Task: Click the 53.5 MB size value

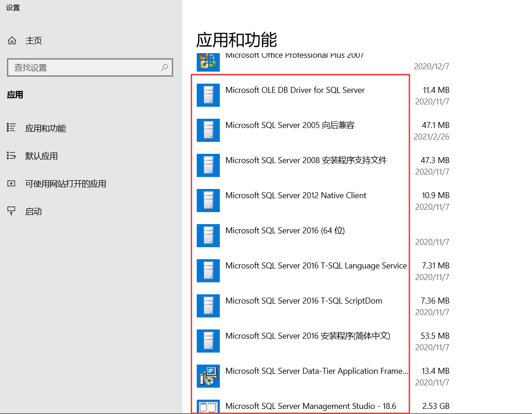Action: point(435,336)
